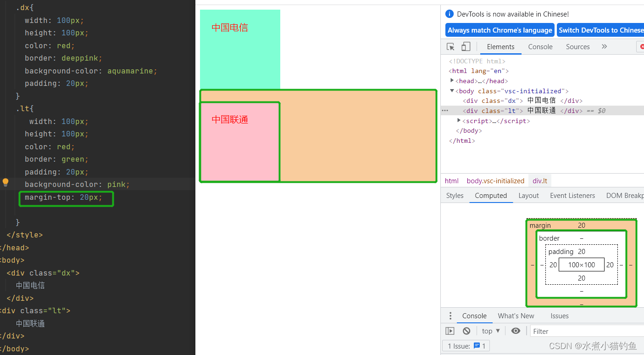Click the padding label in box model
This screenshot has width=644, height=355.
tap(561, 252)
